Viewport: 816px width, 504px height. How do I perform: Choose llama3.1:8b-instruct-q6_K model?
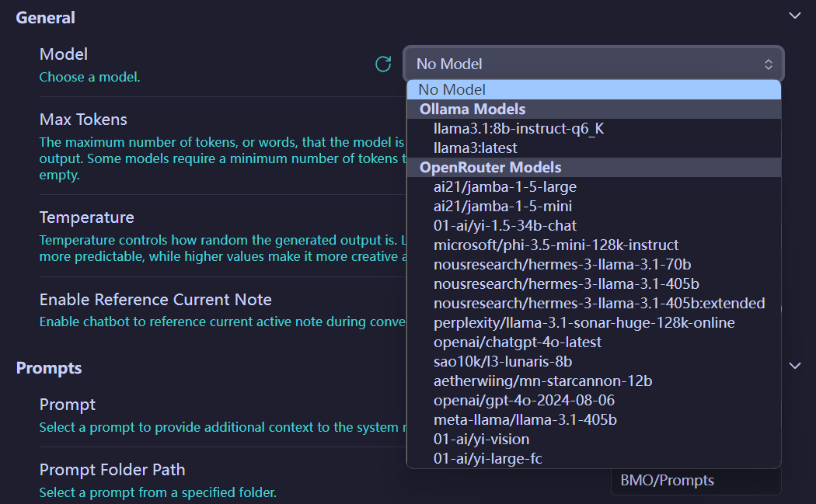point(518,128)
